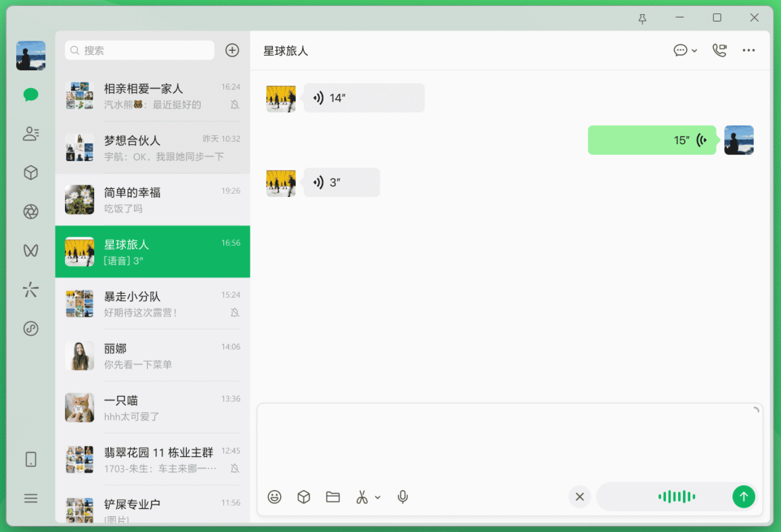781x532 pixels.
Task: Open the emoji picker
Action: click(x=275, y=497)
